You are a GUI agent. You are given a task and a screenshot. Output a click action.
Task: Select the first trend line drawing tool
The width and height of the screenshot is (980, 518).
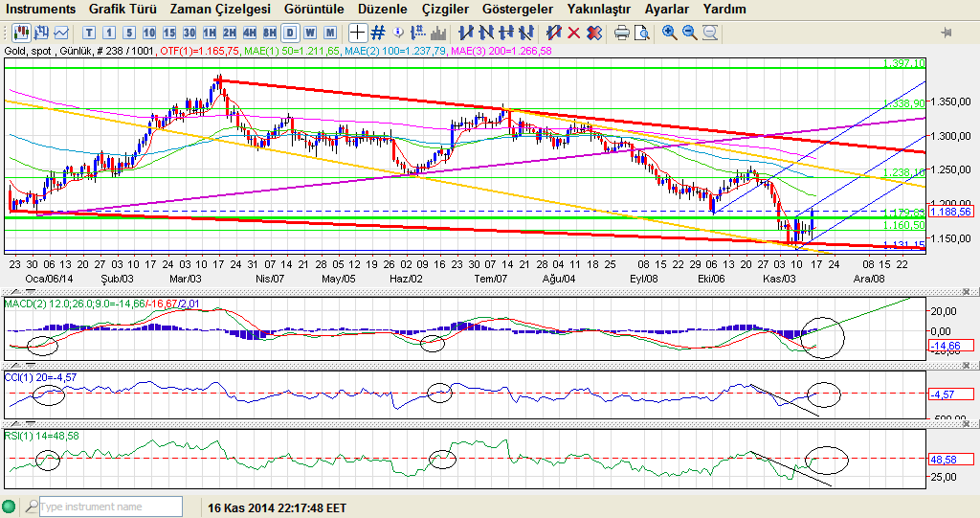466,33
